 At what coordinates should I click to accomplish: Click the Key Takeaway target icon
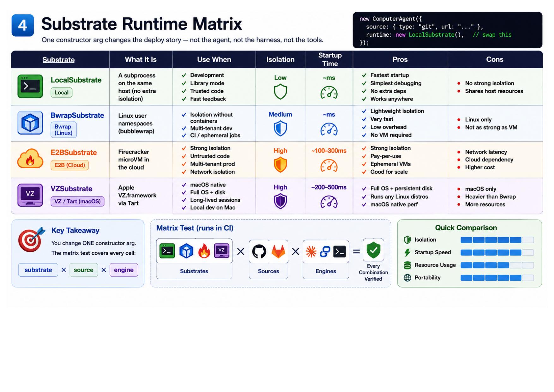(x=31, y=239)
